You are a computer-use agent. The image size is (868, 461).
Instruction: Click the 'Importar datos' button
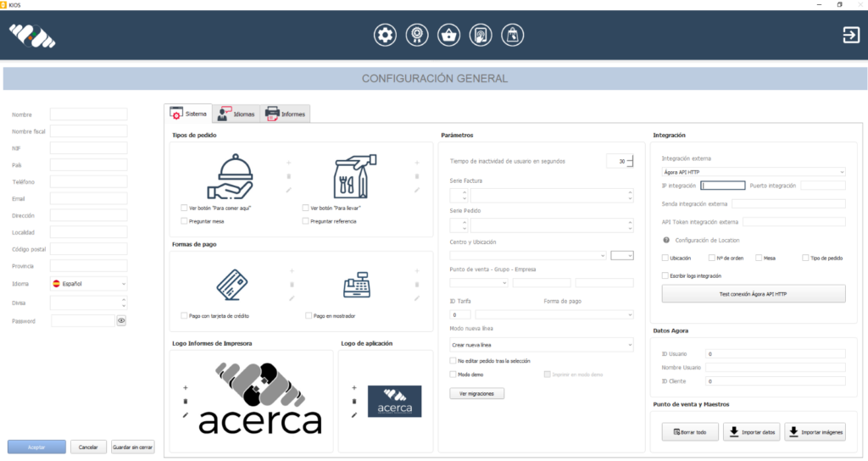[x=751, y=432]
